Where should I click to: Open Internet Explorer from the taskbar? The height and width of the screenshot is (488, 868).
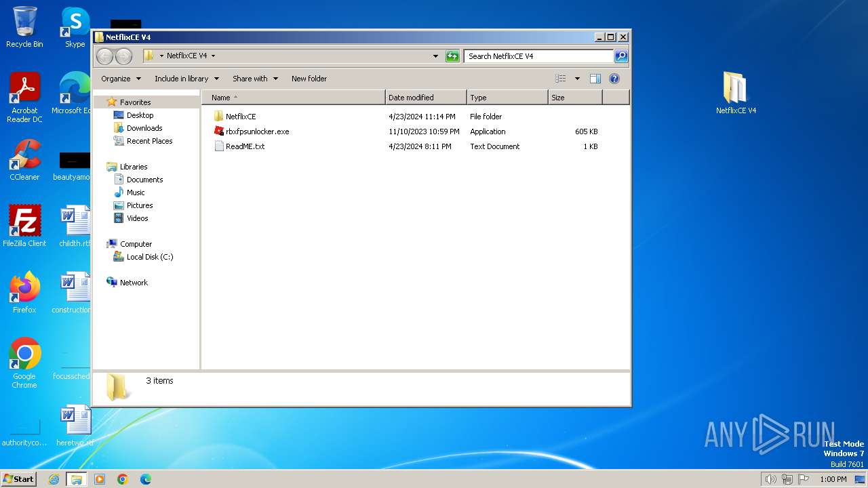pos(54,479)
